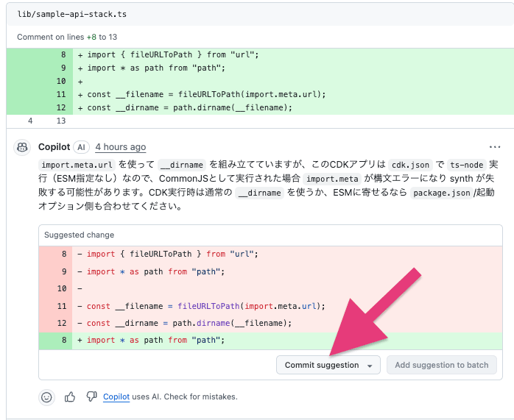Open the Copilot author name link
Screen dimensions: 514x420
click(x=54, y=147)
